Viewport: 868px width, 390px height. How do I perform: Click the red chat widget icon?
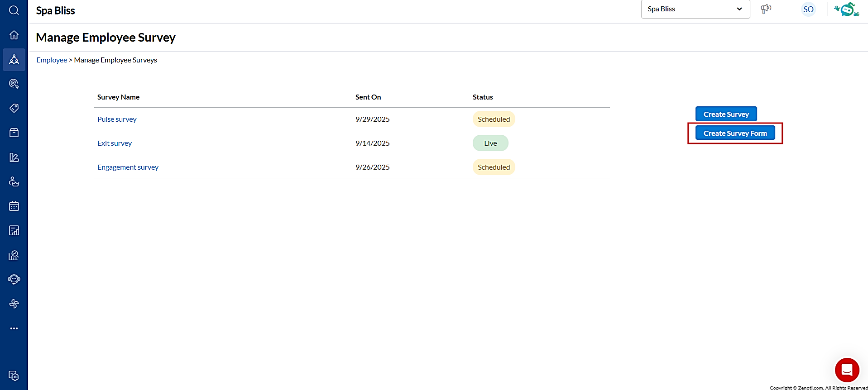847,370
